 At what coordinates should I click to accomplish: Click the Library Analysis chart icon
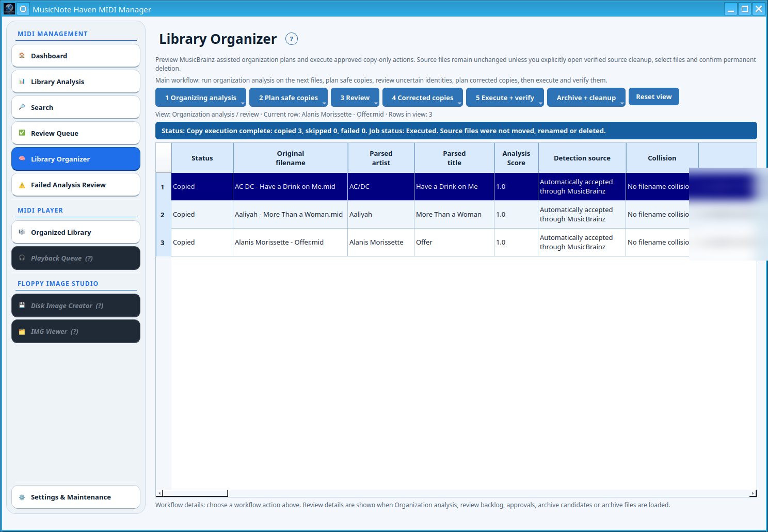22,81
